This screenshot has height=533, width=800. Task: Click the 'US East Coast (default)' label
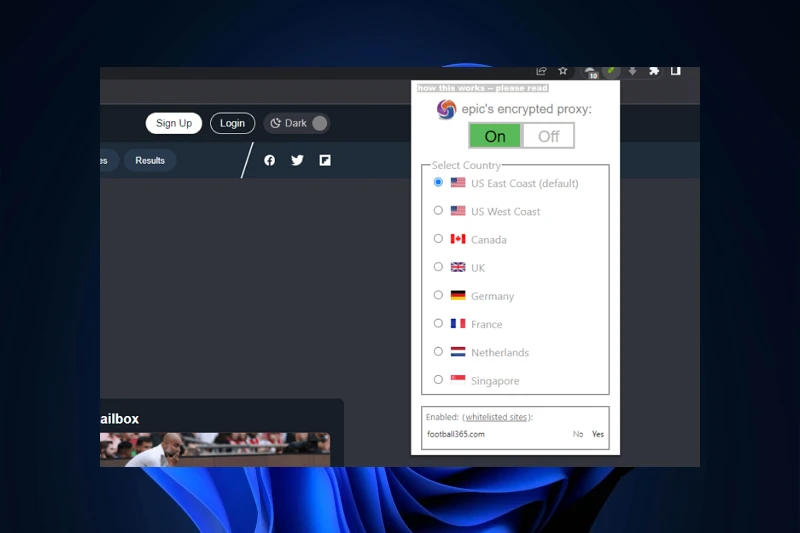pyautogui.click(x=524, y=183)
